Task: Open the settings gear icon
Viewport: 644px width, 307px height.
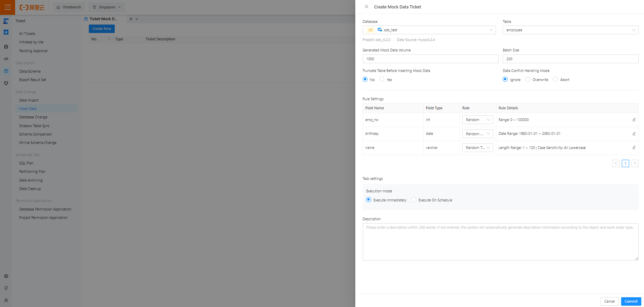Action: [x=6, y=276]
